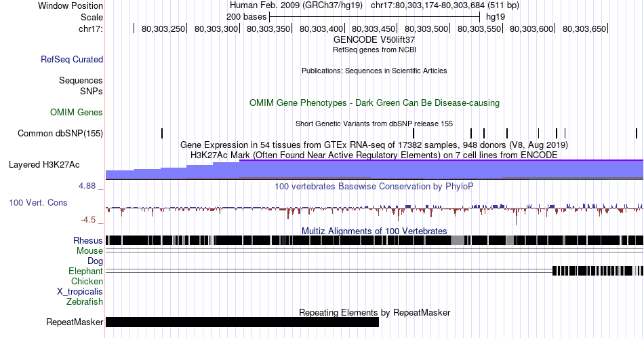The image size is (644, 338).
Task: Click the Dog alignment row label
Action: [x=95, y=261]
